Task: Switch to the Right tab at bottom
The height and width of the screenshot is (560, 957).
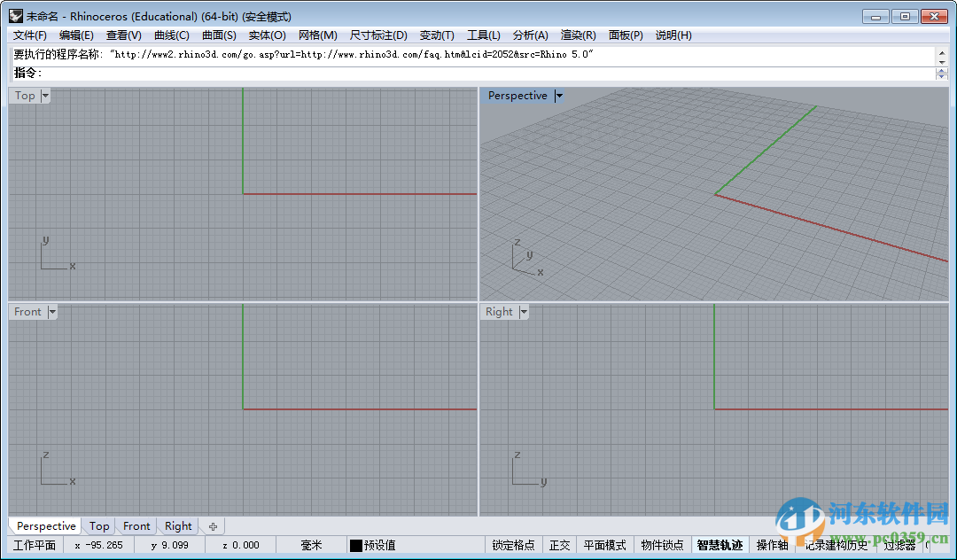Action: click(177, 525)
